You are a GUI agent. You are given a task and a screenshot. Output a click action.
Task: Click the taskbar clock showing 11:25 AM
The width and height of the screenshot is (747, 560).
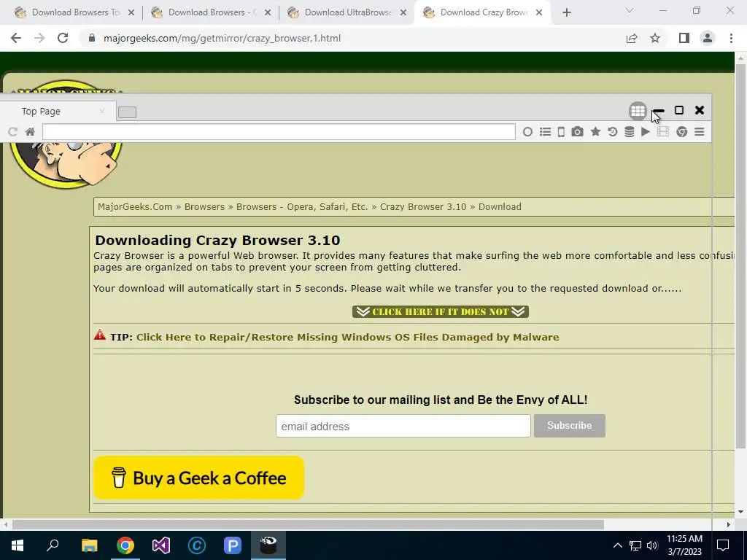(x=684, y=545)
